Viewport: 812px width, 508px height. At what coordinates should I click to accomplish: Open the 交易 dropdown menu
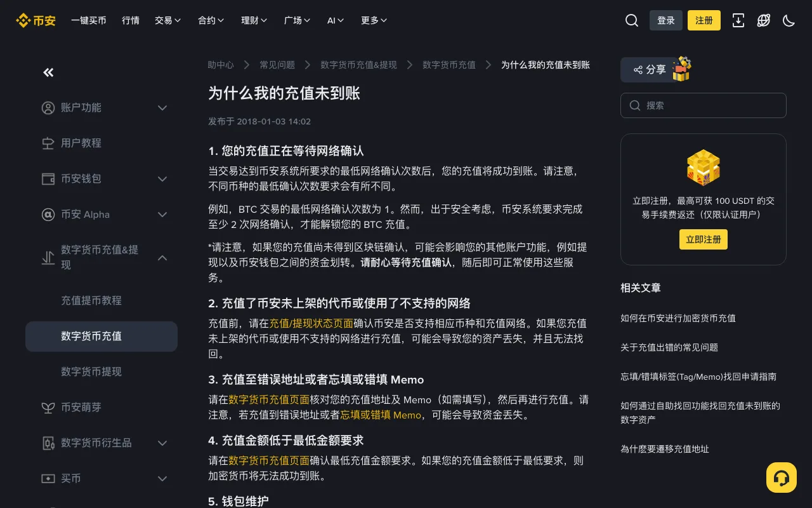168,20
